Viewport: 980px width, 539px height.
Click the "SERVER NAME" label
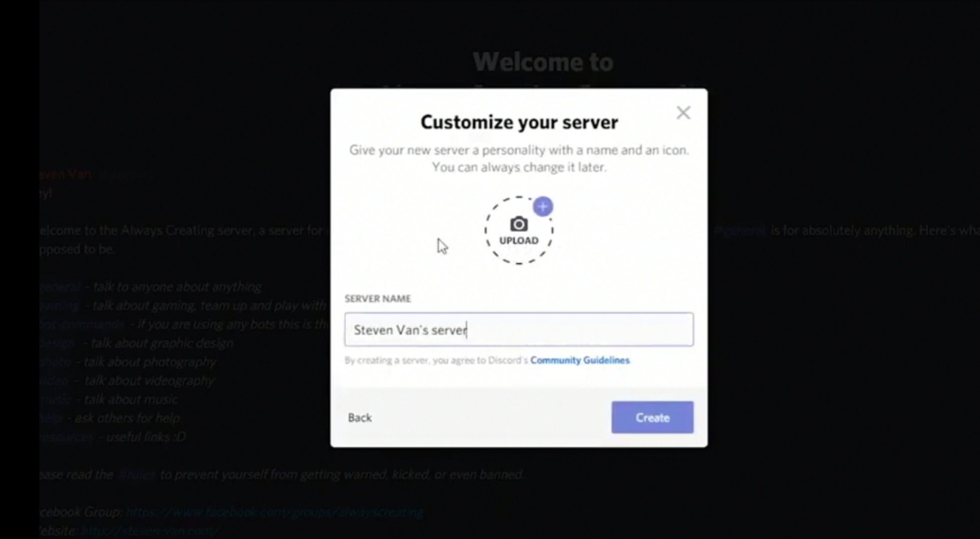pos(378,298)
